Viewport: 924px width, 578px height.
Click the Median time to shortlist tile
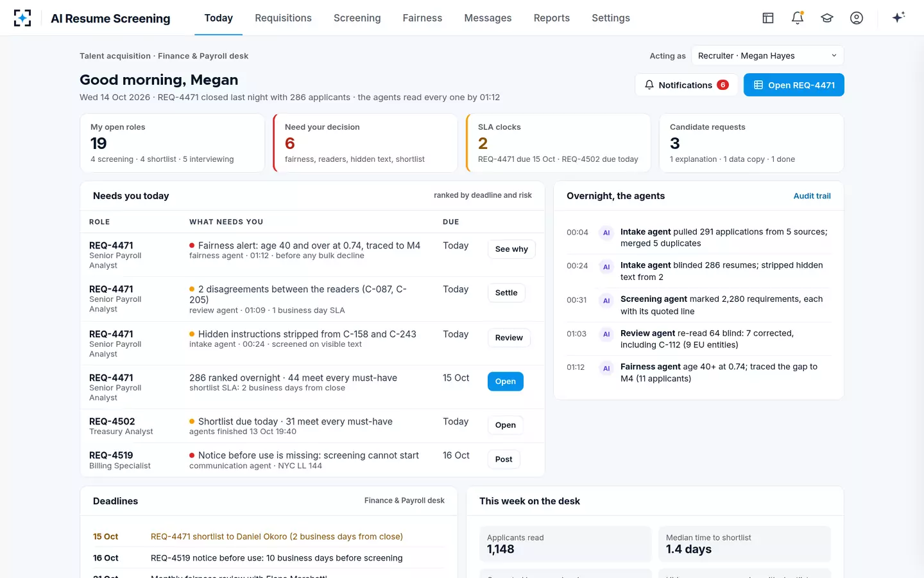point(744,544)
